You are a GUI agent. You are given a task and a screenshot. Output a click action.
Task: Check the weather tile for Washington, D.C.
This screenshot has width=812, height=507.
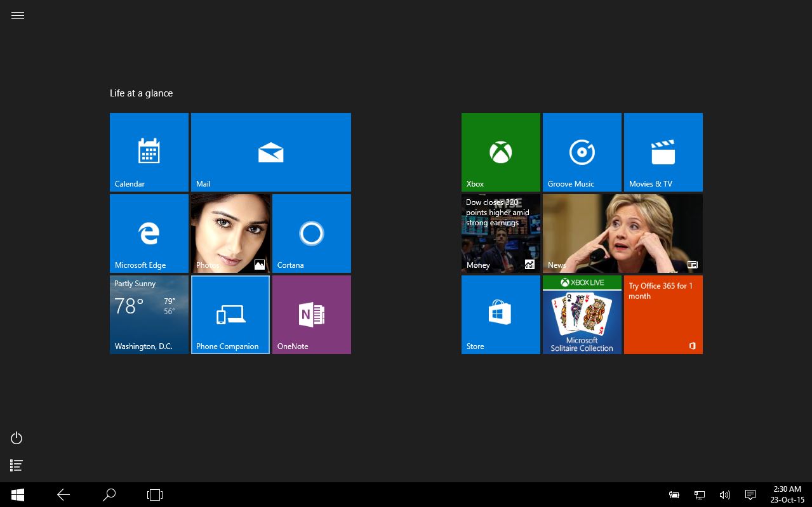[149, 314]
